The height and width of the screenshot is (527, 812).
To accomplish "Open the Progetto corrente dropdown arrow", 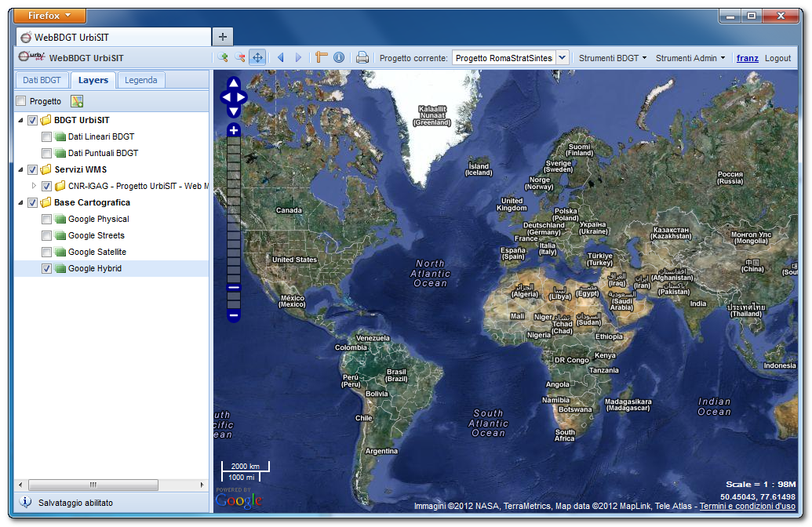I will pos(563,57).
